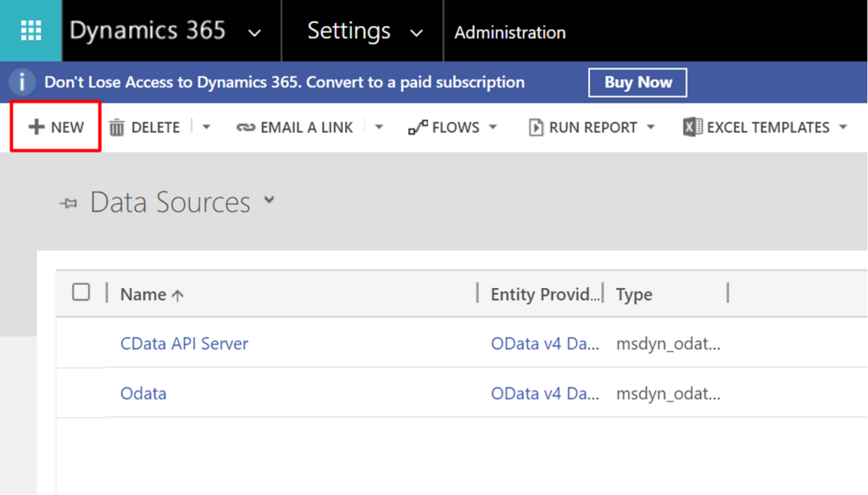The image size is (868, 495).
Task: Open the Email a Link dropdown arrow
Action: [x=379, y=127]
